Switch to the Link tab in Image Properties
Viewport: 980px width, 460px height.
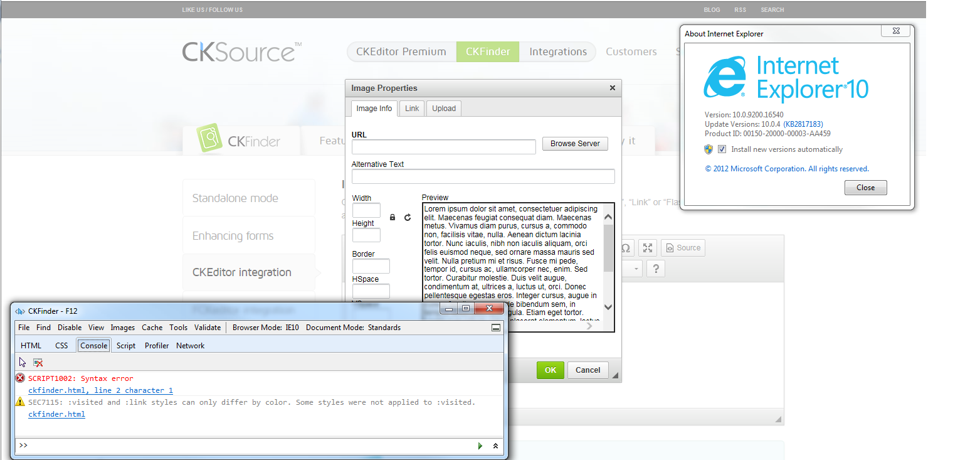click(412, 109)
